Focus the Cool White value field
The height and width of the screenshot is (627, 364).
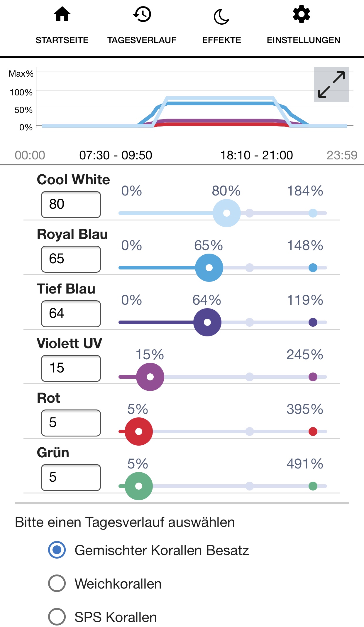71,205
